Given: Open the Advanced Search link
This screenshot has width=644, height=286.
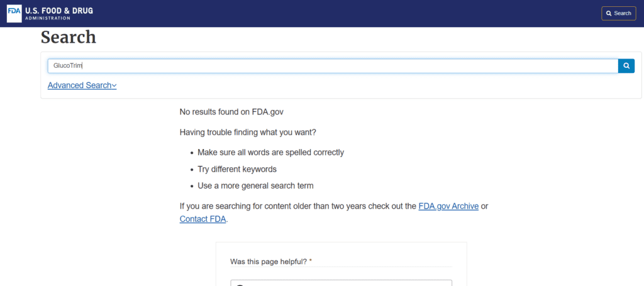Looking at the screenshot, I should tap(82, 85).
